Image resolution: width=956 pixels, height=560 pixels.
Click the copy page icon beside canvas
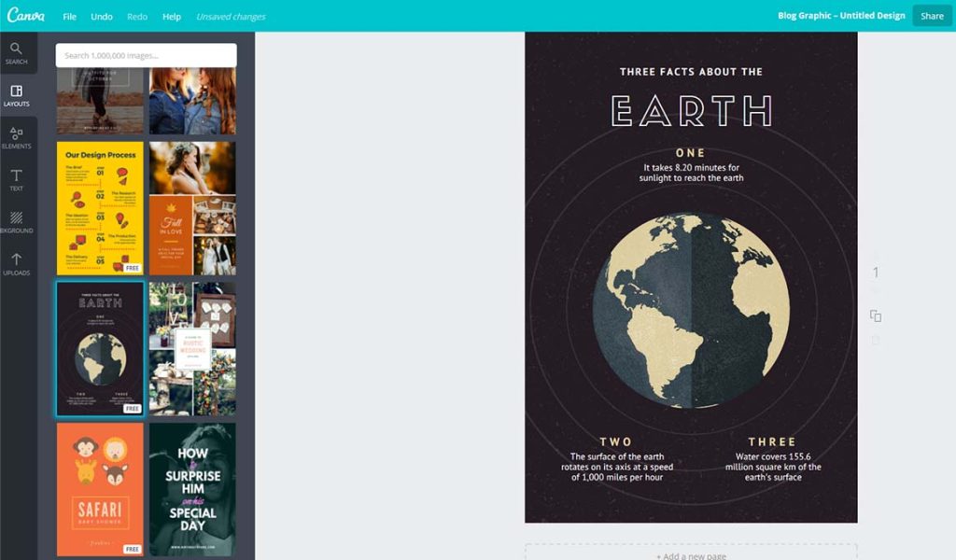point(876,315)
